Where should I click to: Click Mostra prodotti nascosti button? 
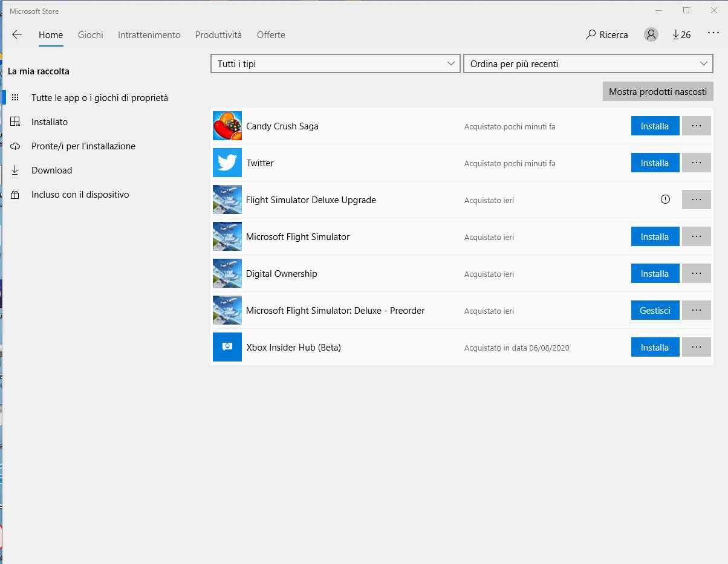click(x=658, y=92)
